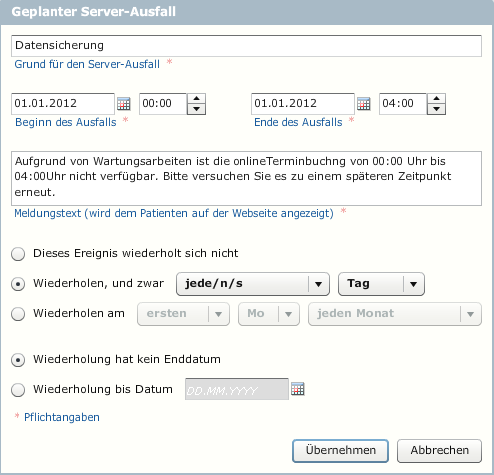Screen dimensions: 494x475
Task: Click the DD.MM.YYYY repeat end date field
Action: (237, 389)
